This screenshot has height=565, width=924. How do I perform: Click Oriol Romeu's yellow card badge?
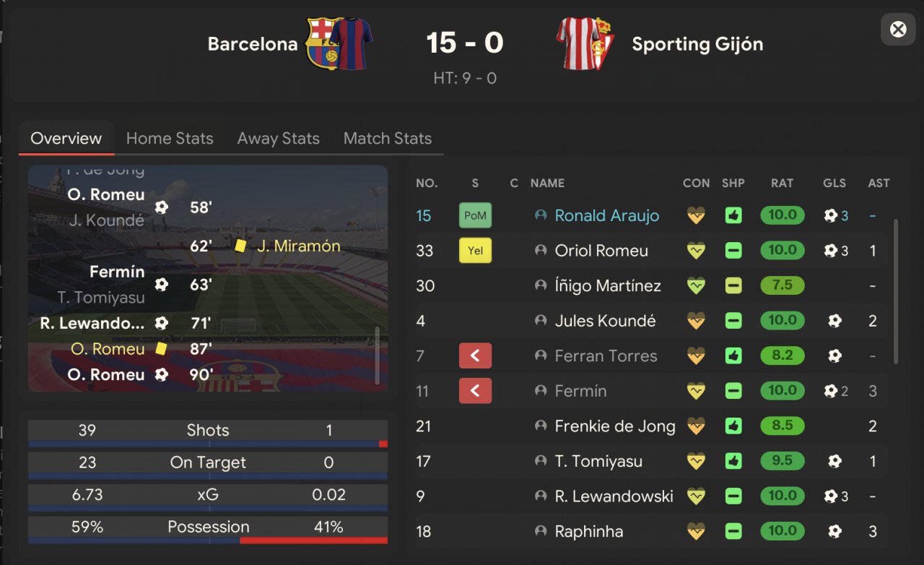click(x=475, y=251)
